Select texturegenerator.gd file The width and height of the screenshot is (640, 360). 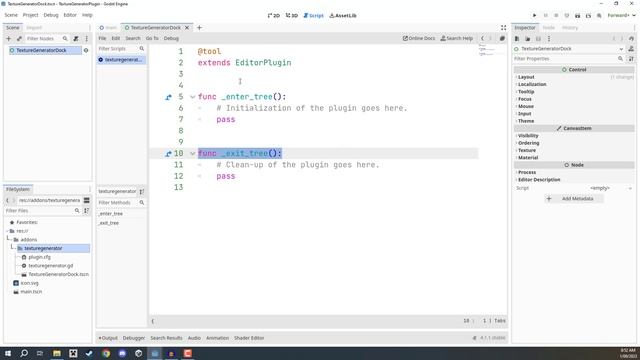(51, 266)
